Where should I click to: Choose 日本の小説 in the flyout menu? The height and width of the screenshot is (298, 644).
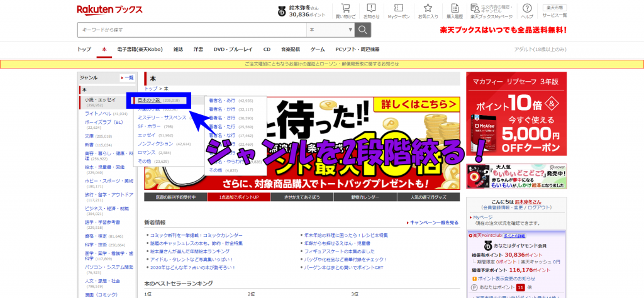(x=150, y=100)
